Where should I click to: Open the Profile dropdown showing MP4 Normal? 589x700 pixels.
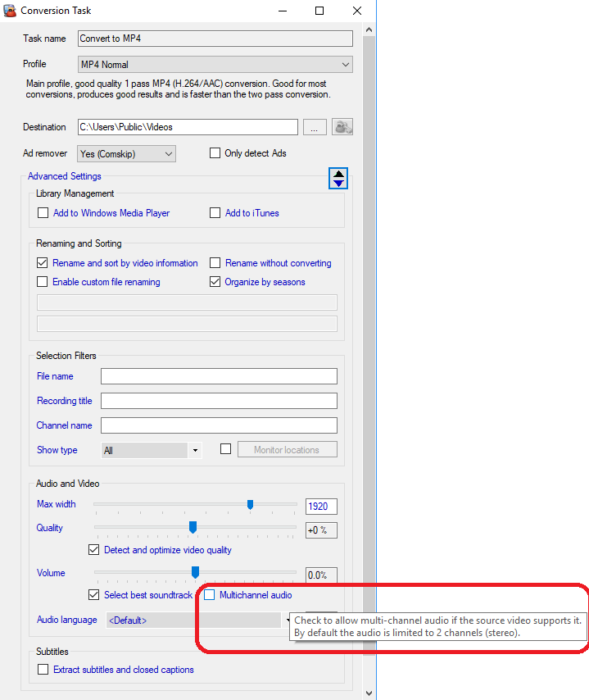pyautogui.click(x=215, y=65)
